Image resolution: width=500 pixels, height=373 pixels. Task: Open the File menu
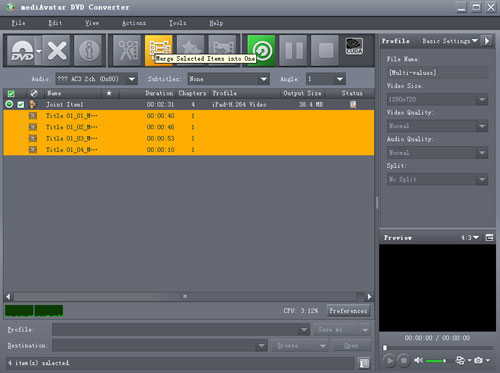(x=18, y=23)
